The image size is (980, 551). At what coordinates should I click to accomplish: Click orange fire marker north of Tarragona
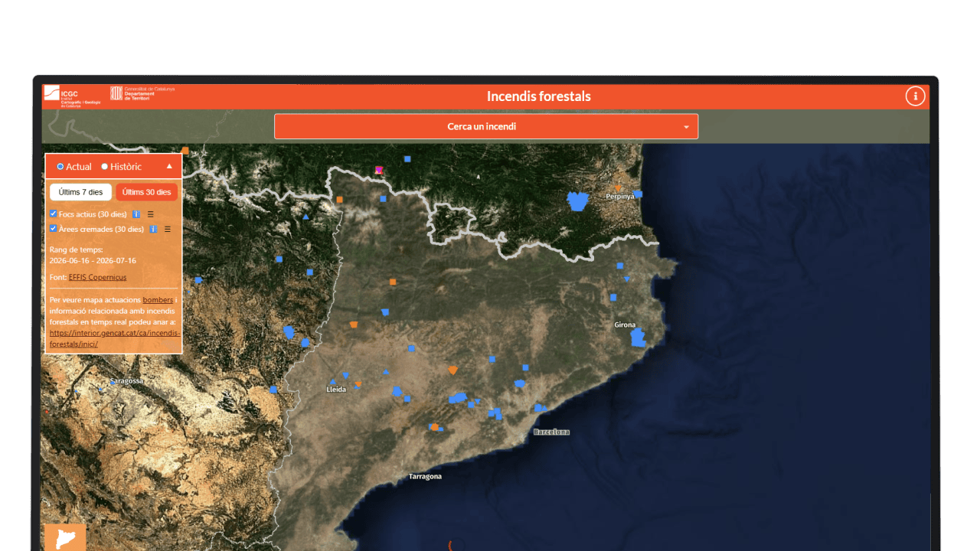[x=434, y=427]
